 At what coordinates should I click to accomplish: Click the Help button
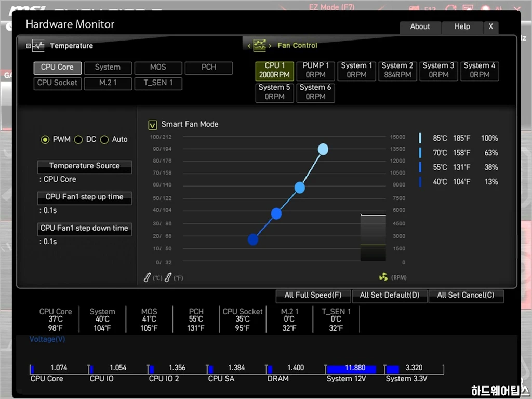point(462,27)
